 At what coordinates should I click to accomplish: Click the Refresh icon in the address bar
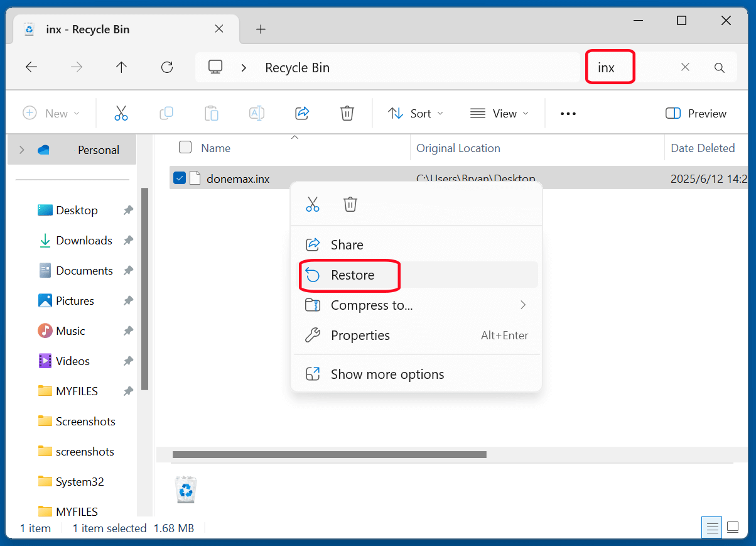[x=167, y=67]
